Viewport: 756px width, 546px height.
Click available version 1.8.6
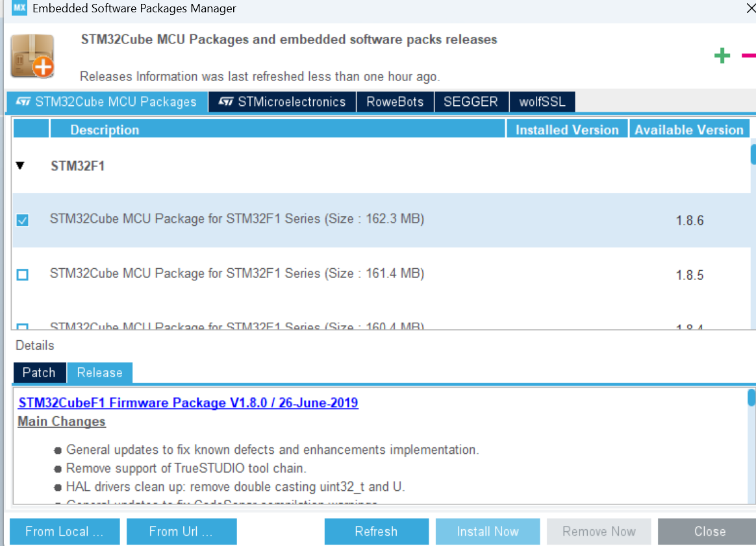point(690,221)
